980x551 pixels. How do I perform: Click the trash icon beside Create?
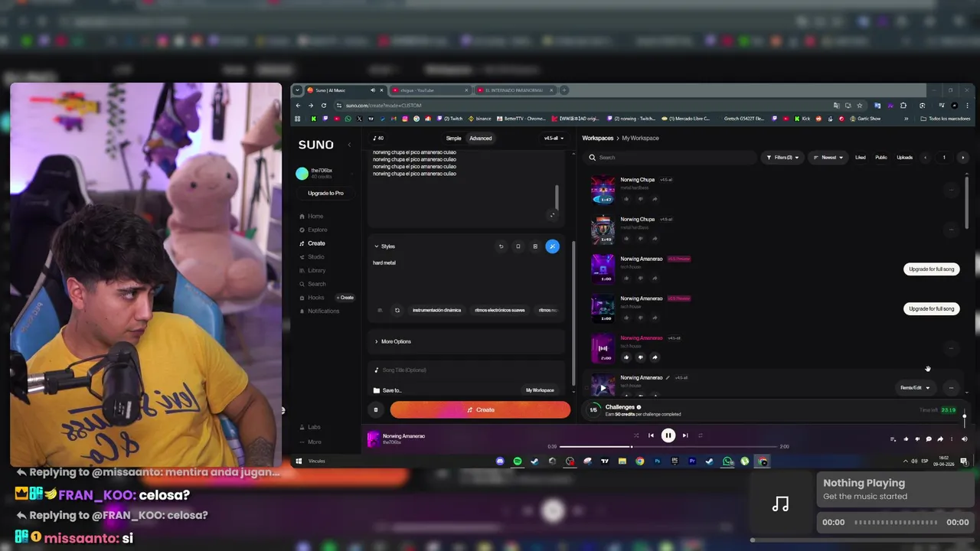coord(376,410)
